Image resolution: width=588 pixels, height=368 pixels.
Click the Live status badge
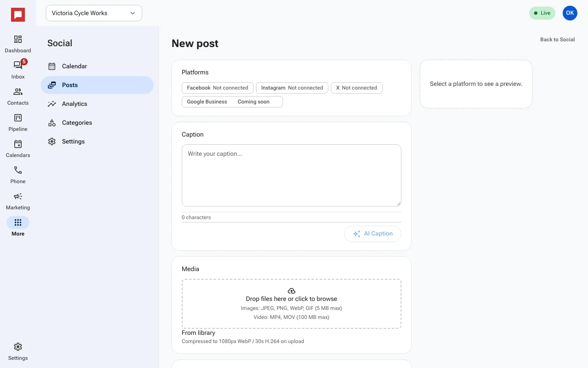[x=542, y=13]
